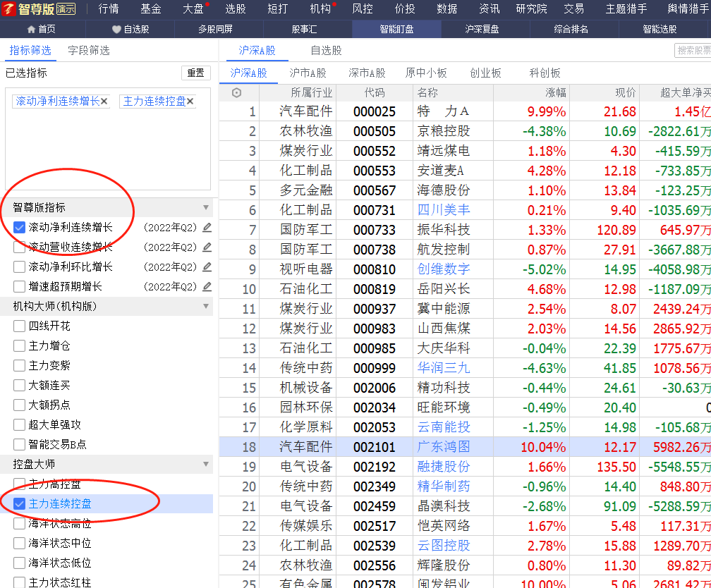Sort by the 现价 column header
Screen dimensions: 711x588
pyautogui.click(x=625, y=93)
